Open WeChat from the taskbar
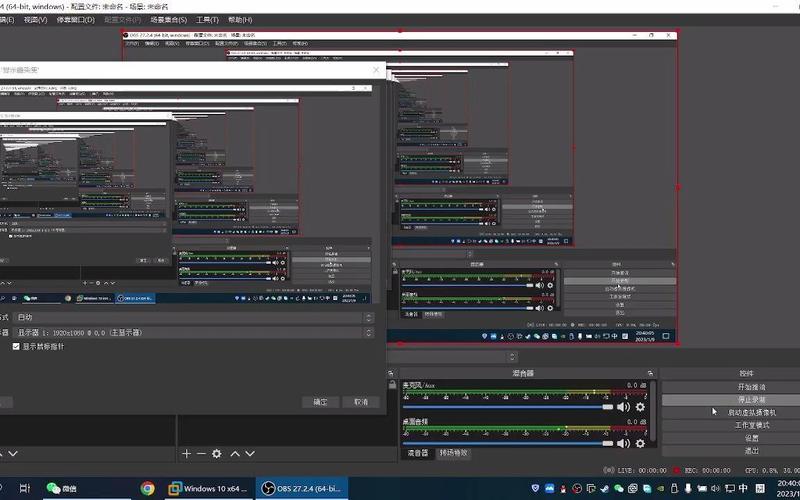Viewport: 800px width, 500px height. pyautogui.click(x=62, y=488)
